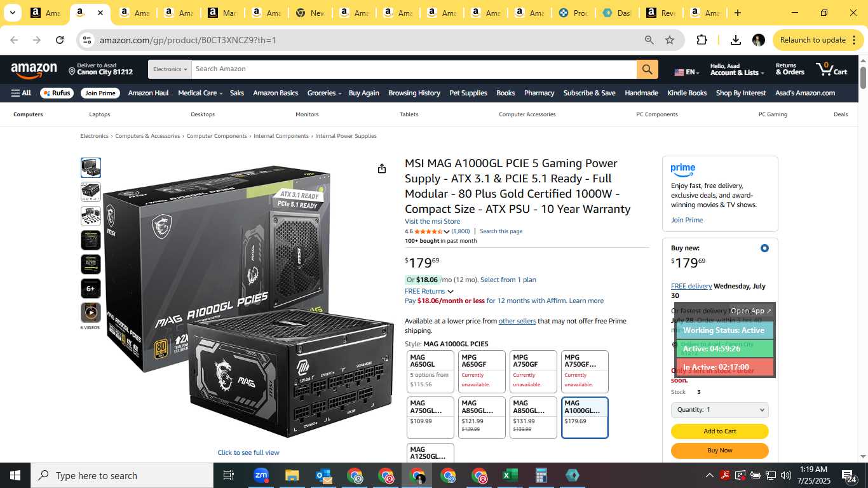868x488 pixels.
Task: Expand the star rating breakdown arrow
Action: click(446, 231)
